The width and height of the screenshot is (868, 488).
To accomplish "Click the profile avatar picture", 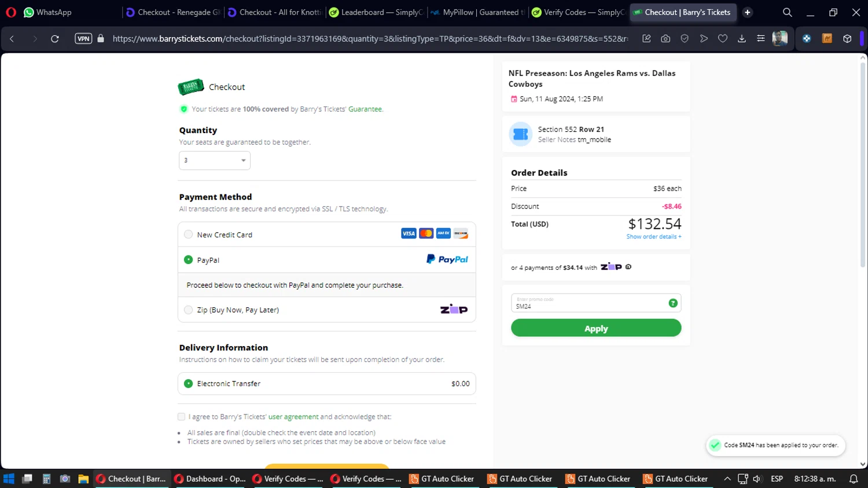I will click(x=780, y=39).
